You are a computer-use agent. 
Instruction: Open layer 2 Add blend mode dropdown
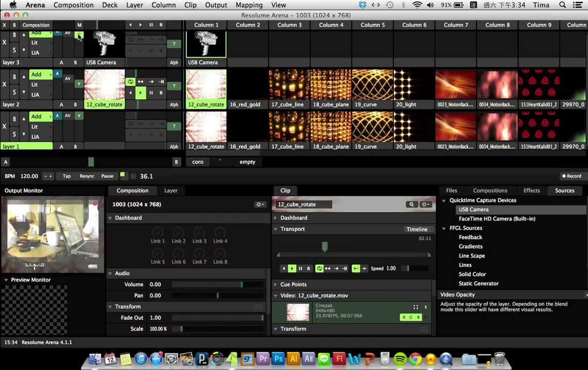tap(41, 75)
